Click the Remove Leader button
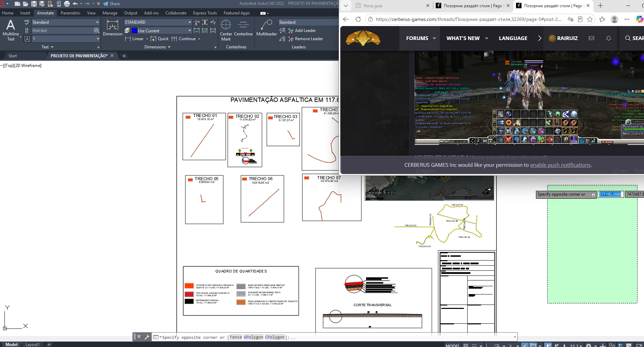Image resolution: width=644 pixels, height=347 pixels. click(305, 39)
